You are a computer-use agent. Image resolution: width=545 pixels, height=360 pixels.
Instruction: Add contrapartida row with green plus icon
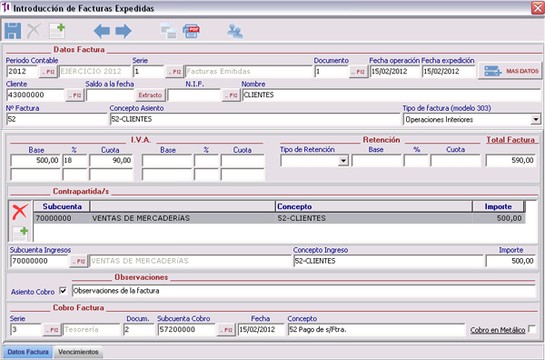tap(20, 234)
